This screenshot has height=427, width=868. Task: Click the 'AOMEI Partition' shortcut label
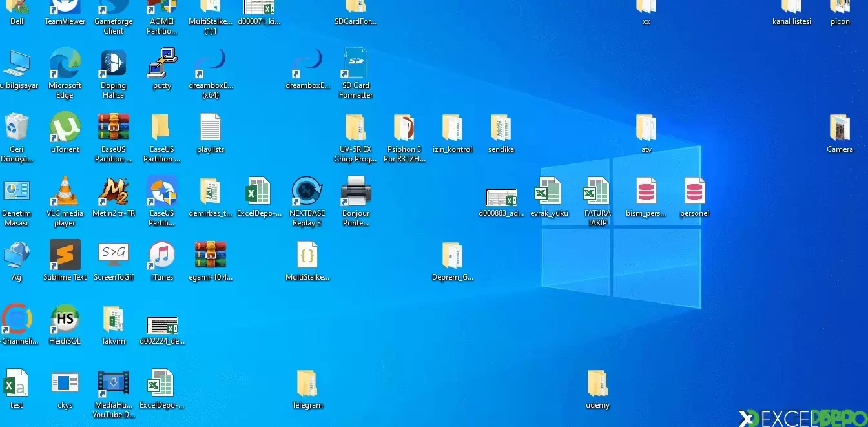point(161,26)
